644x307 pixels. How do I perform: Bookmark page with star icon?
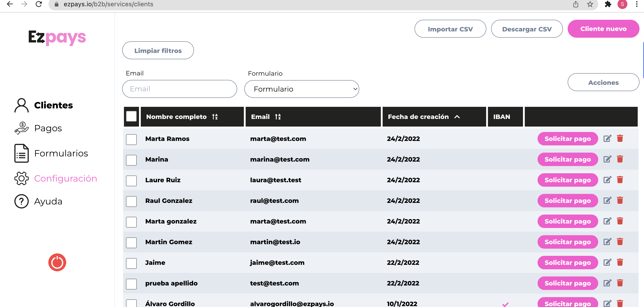pyautogui.click(x=590, y=4)
